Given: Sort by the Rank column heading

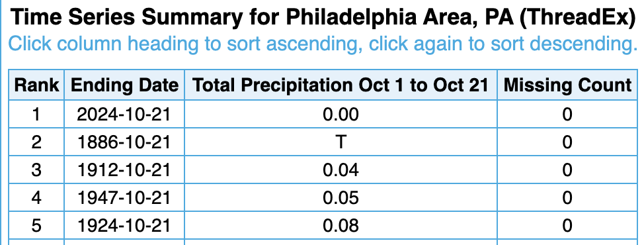Looking at the screenshot, I should (36, 85).
